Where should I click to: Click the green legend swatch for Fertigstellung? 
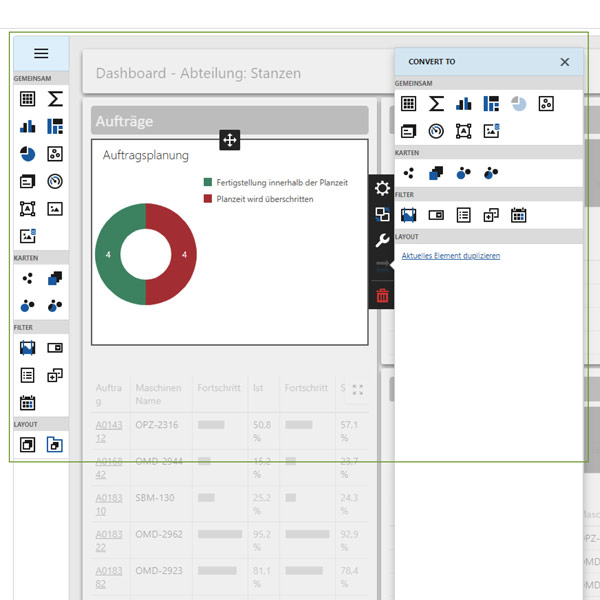pyautogui.click(x=208, y=182)
